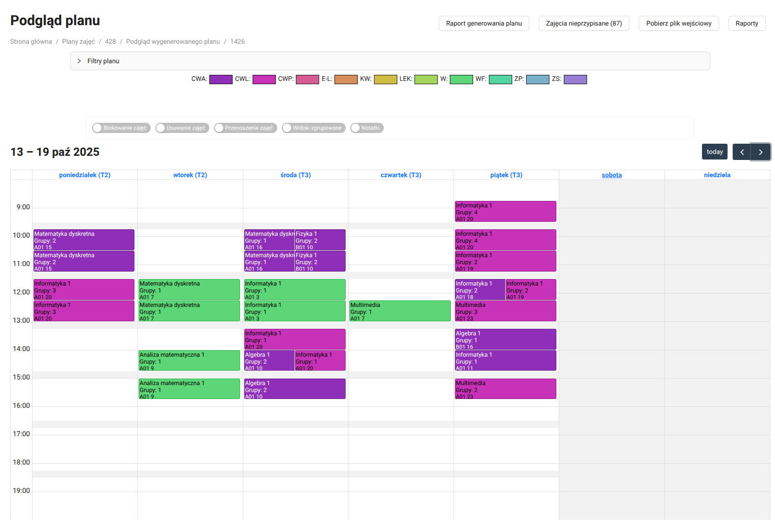Open niedziela day header
The width and height of the screenshot is (775, 532).
pyautogui.click(x=717, y=175)
